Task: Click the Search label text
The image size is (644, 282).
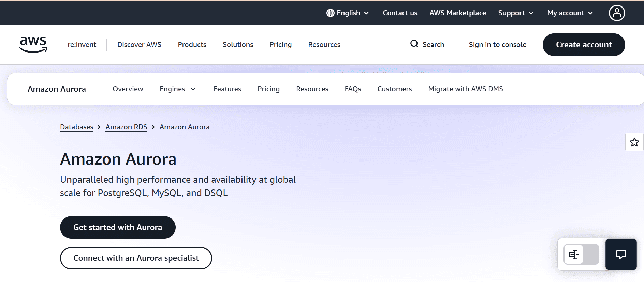Action: [433, 45]
